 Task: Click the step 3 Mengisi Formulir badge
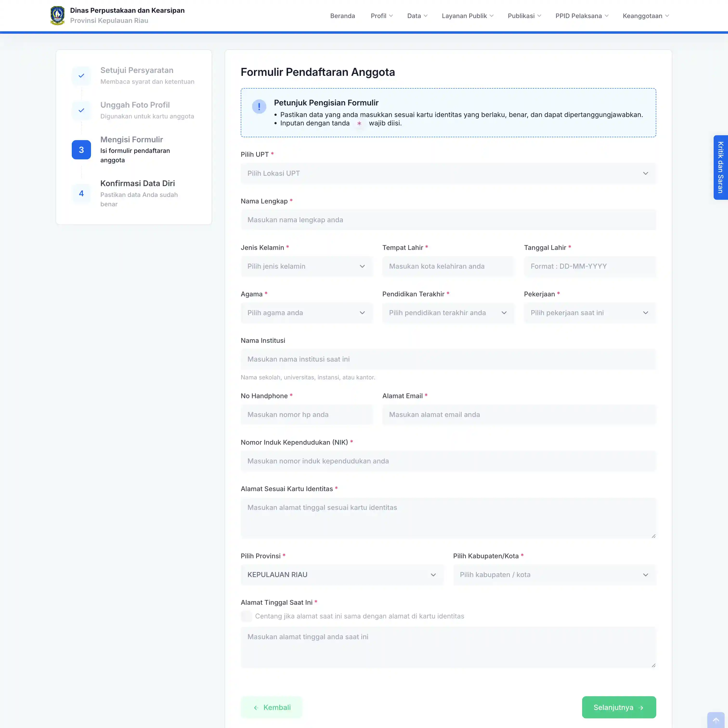(x=81, y=149)
